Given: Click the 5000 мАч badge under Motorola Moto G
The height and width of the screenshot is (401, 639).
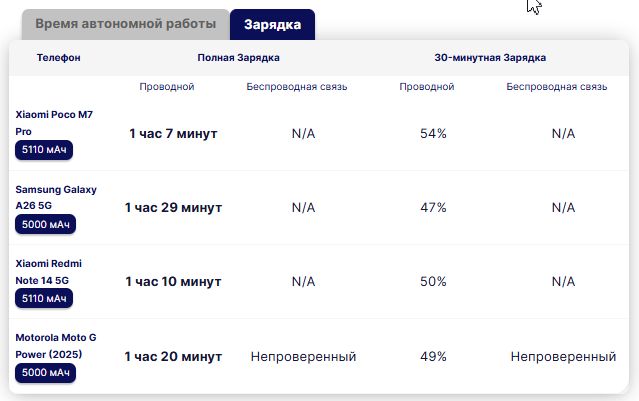Looking at the screenshot, I should 45,372.
